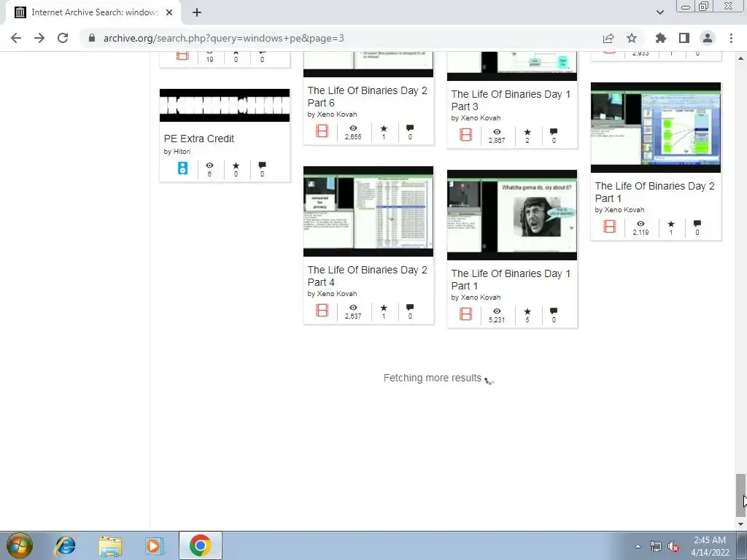Click views eye icon on Day 1 Part 1
The height and width of the screenshot is (560, 747).
(x=497, y=311)
